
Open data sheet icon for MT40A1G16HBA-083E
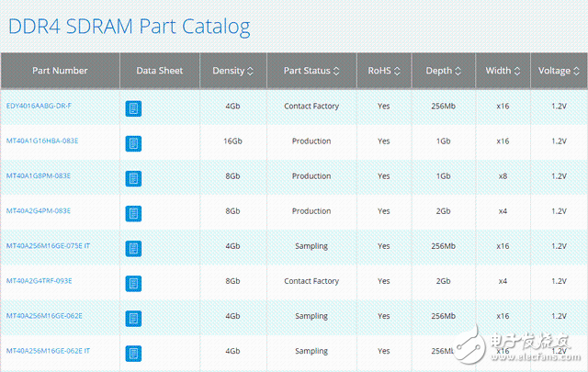[133, 142]
